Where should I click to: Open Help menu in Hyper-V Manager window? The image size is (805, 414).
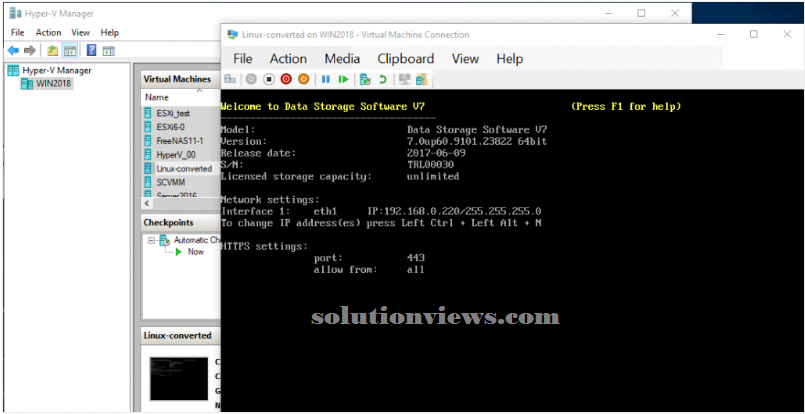click(x=109, y=32)
